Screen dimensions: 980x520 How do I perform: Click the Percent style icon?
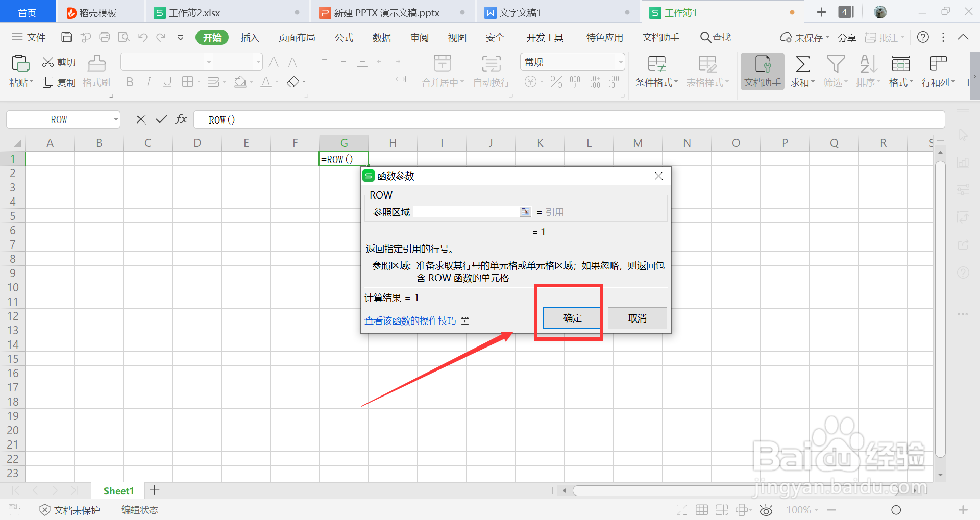(556, 82)
